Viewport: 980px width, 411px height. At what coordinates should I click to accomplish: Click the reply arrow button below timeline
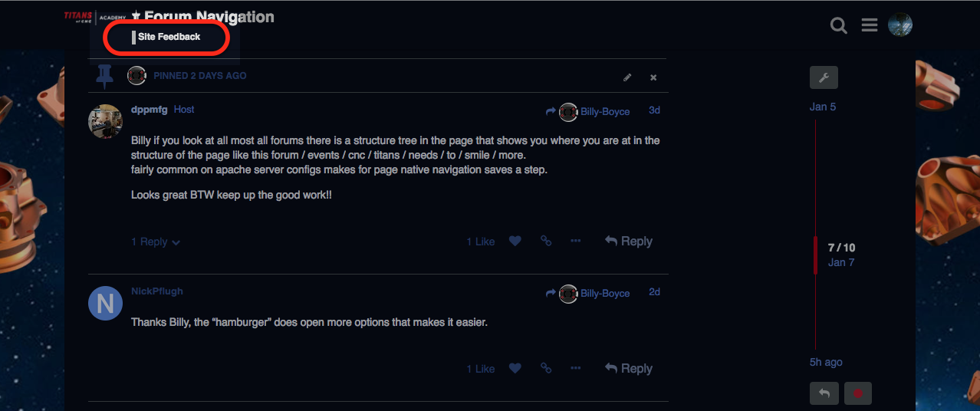[x=824, y=393]
